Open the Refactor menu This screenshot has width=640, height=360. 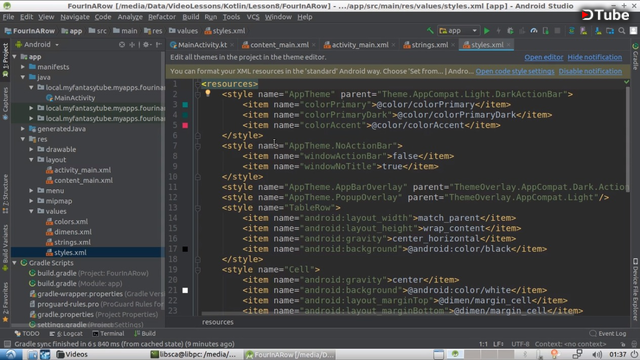[162, 17]
